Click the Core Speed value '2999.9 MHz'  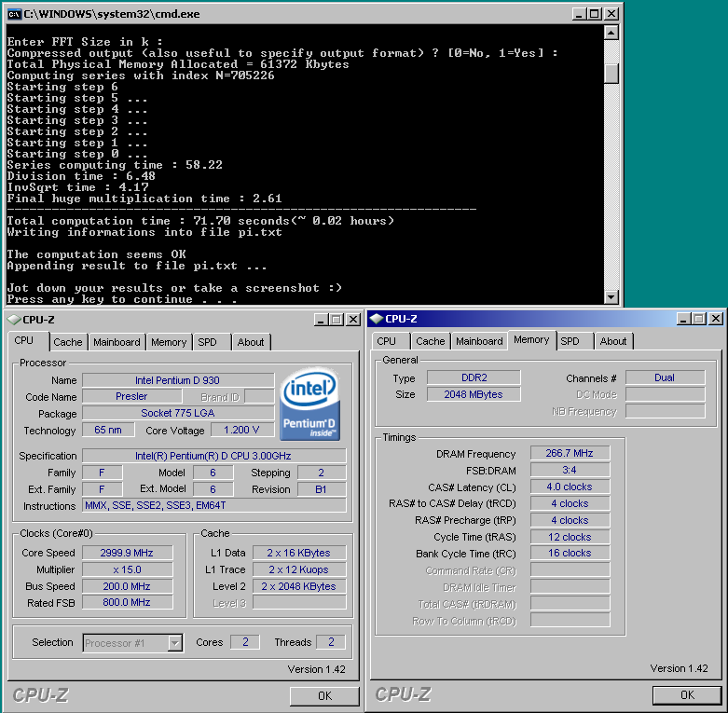[127, 553]
